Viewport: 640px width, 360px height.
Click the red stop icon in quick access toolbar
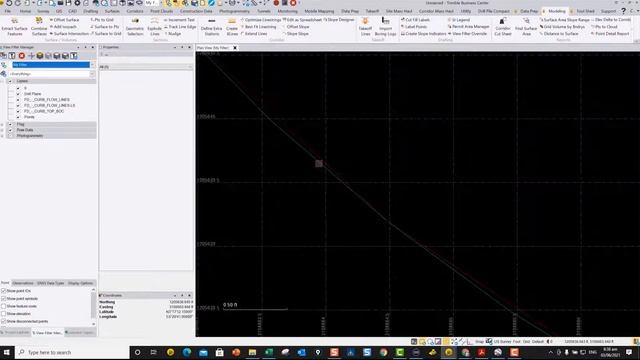click(293, 3)
